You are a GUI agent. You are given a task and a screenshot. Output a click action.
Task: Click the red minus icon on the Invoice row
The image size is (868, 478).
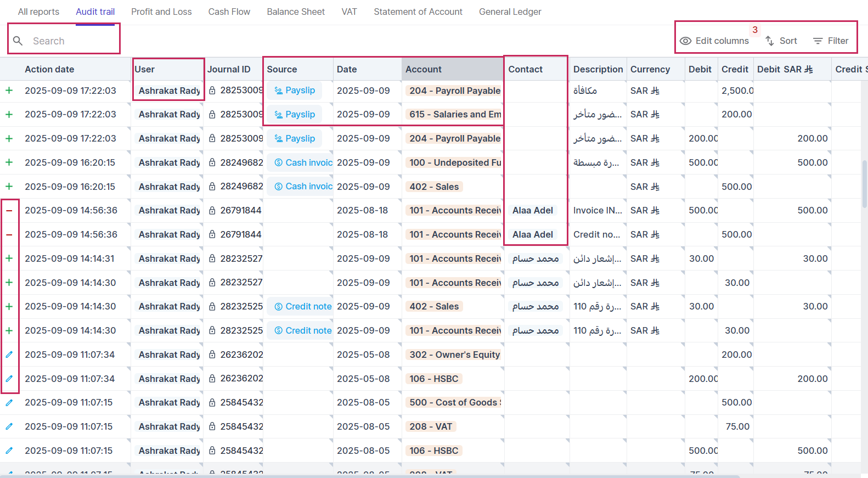(9, 211)
